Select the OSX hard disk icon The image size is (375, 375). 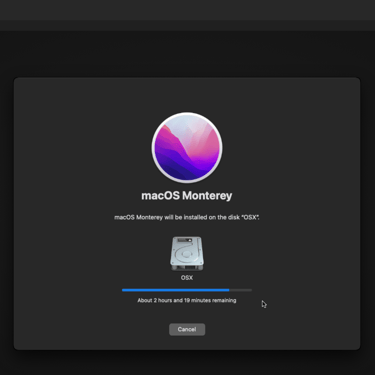tap(187, 254)
